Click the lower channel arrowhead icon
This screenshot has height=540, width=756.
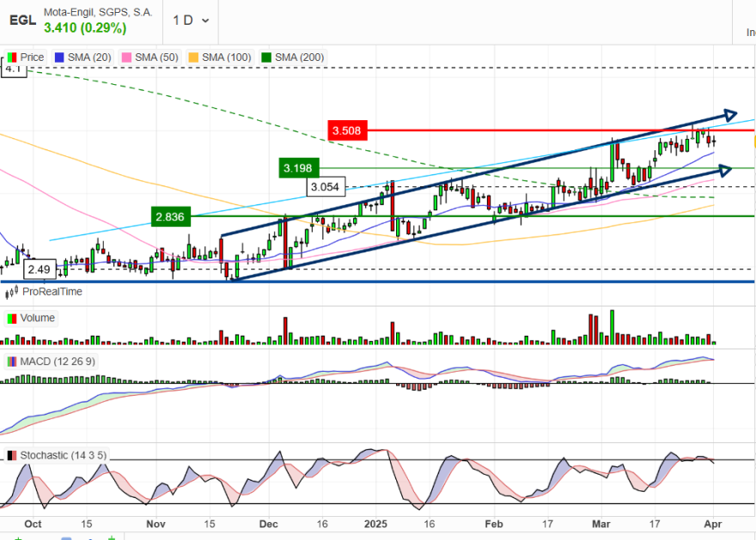pyautogui.click(x=725, y=170)
